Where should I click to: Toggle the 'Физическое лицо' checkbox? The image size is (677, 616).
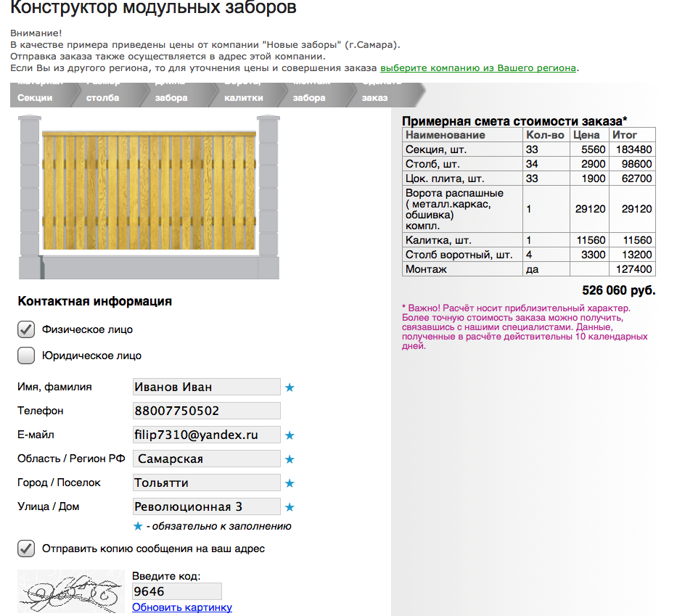[26, 329]
